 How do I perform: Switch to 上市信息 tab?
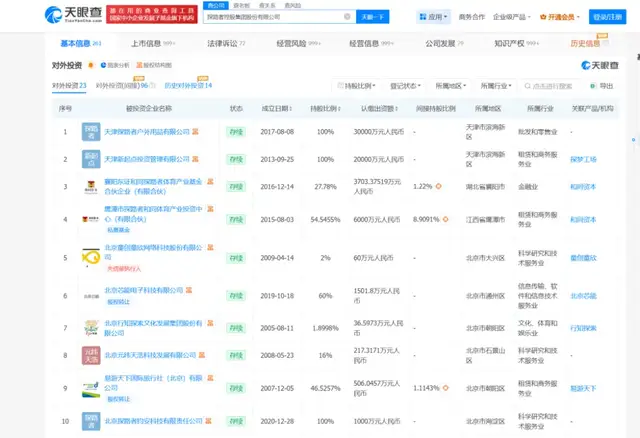[x=153, y=43]
